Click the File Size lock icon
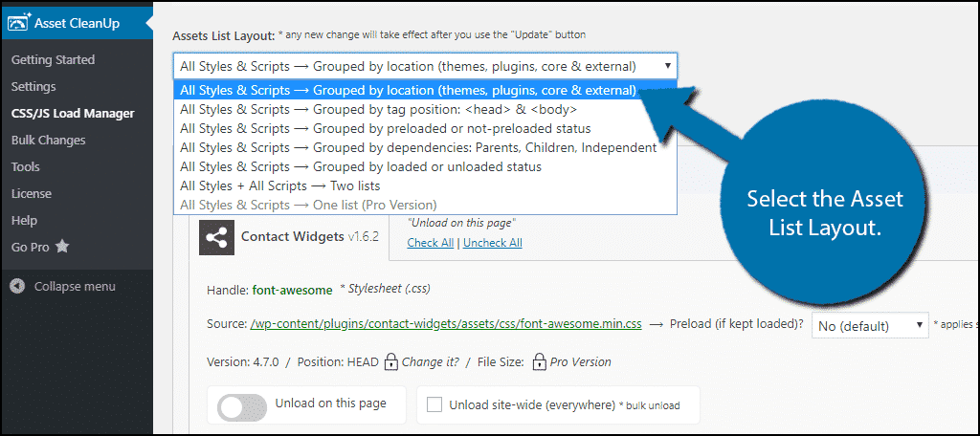 [539, 361]
